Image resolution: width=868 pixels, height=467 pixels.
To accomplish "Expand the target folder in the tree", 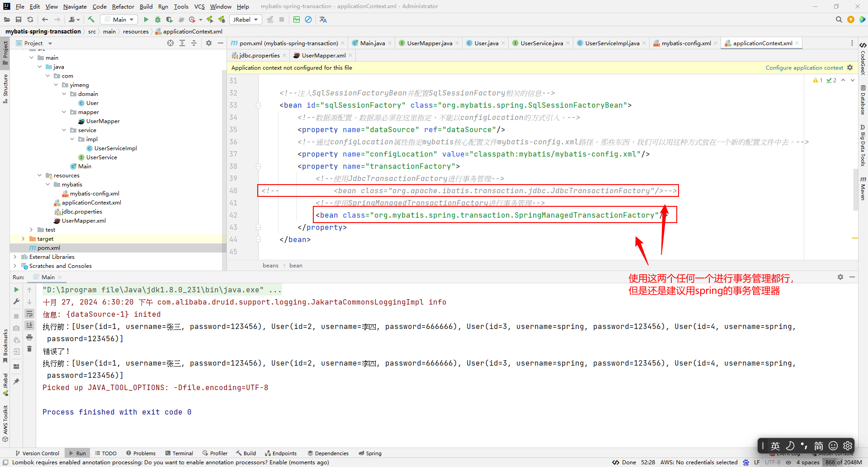I will 23,238.
